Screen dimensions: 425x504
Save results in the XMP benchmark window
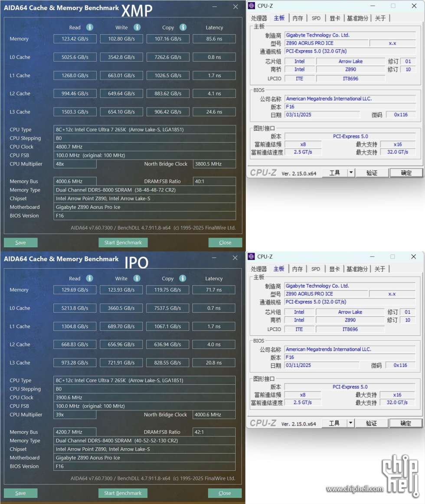pos(20,243)
